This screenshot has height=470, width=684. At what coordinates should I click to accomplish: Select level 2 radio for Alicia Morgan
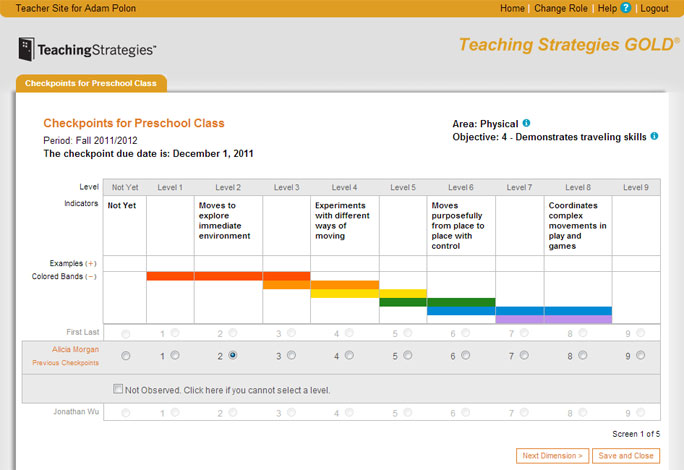(233, 355)
